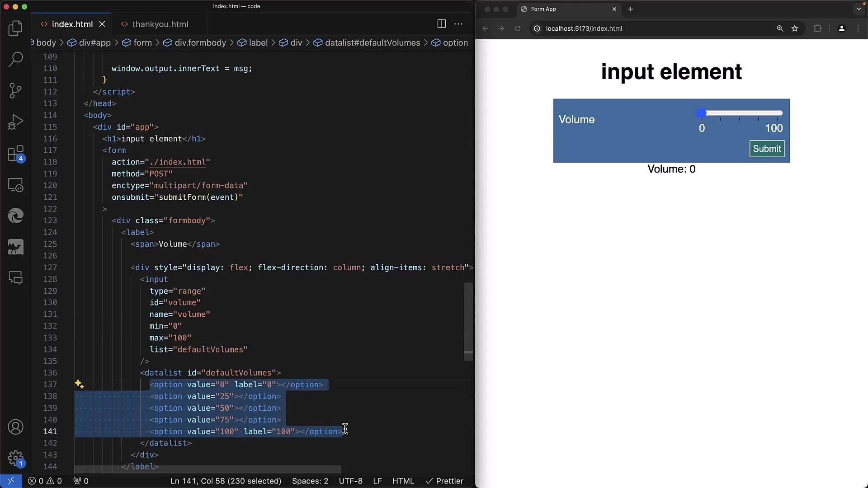Click the browser address bar URL

point(584,28)
